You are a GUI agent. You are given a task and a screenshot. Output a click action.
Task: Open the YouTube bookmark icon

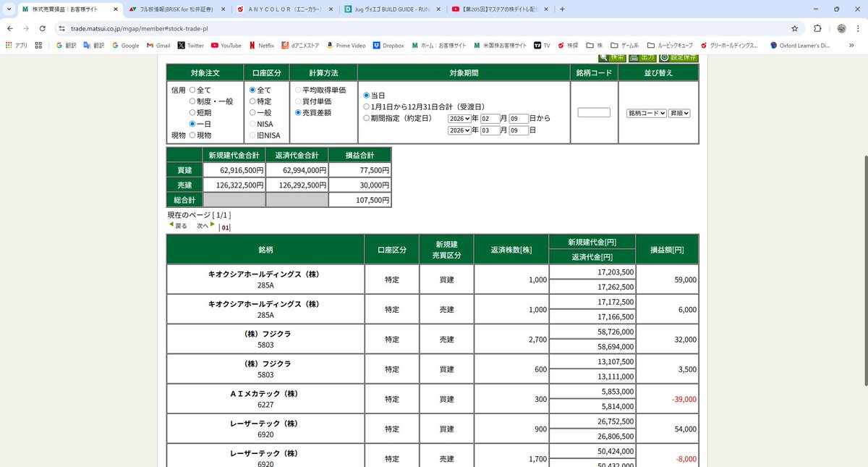[x=214, y=44]
